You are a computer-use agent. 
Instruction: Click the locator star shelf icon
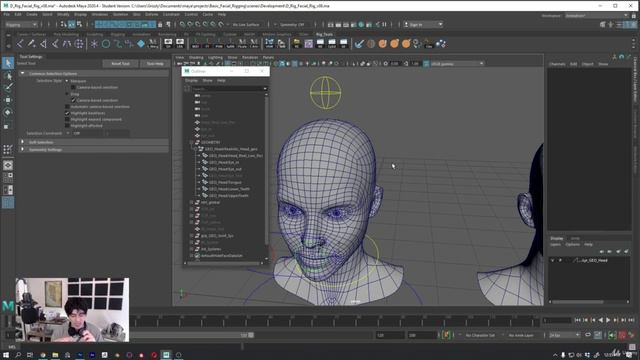[x=94, y=44]
